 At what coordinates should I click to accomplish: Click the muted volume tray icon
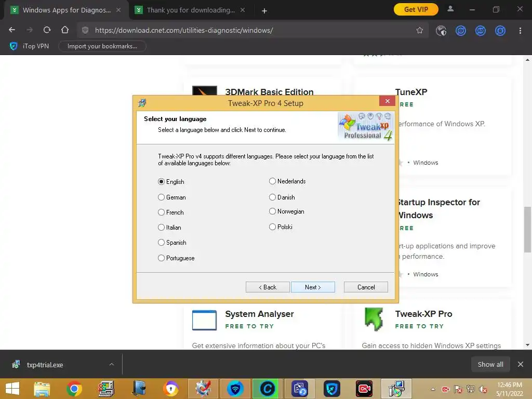click(483, 389)
